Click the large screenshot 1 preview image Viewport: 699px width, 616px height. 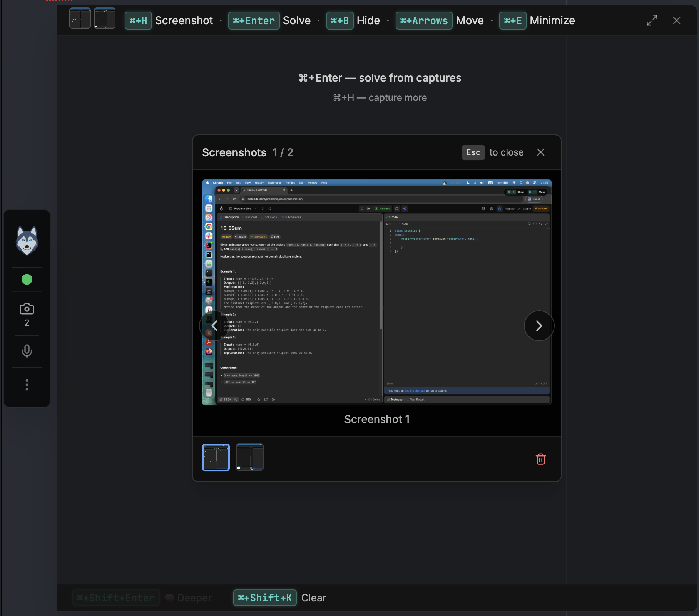point(377,292)
